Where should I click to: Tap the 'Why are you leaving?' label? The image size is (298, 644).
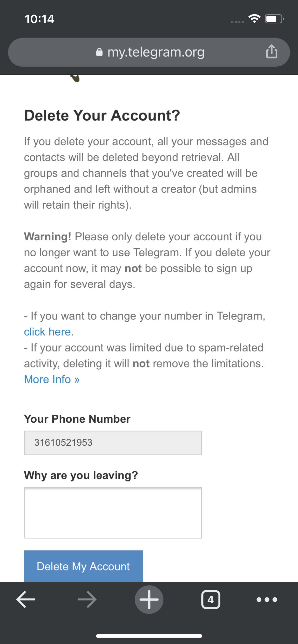(x=81, y=475)
